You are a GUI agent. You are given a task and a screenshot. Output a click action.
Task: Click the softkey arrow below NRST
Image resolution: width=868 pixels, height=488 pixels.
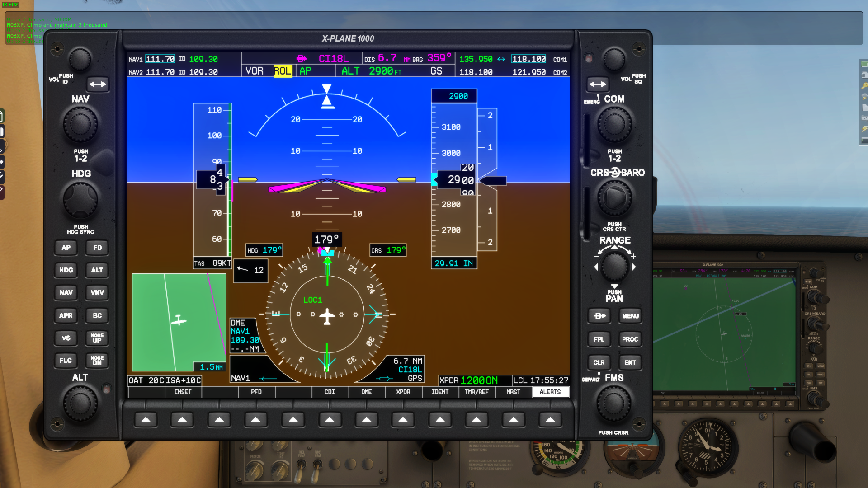514,420
